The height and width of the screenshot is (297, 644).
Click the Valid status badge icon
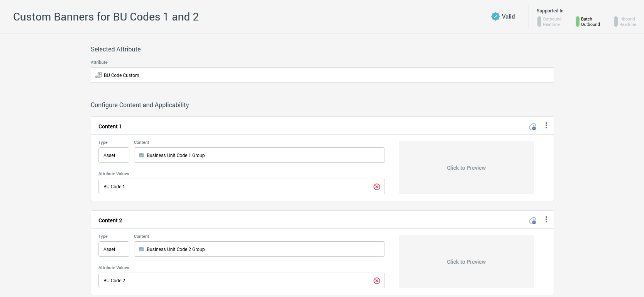[x=495, y=17]
